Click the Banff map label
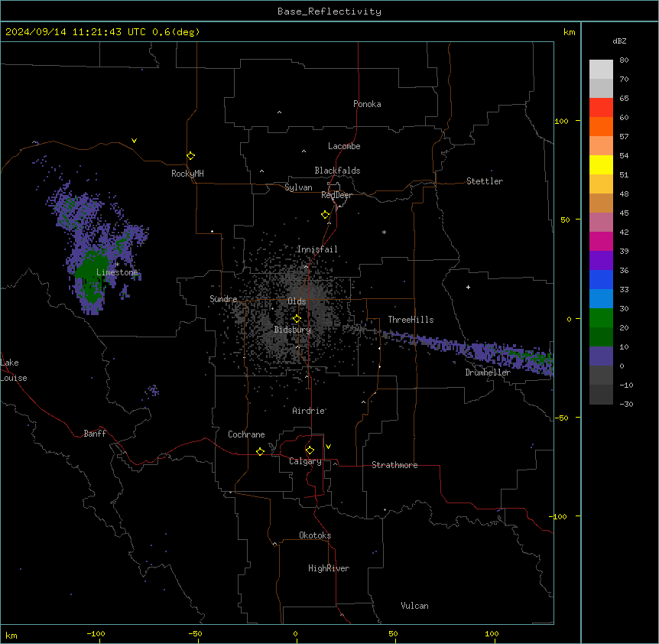 pos(95,434)
